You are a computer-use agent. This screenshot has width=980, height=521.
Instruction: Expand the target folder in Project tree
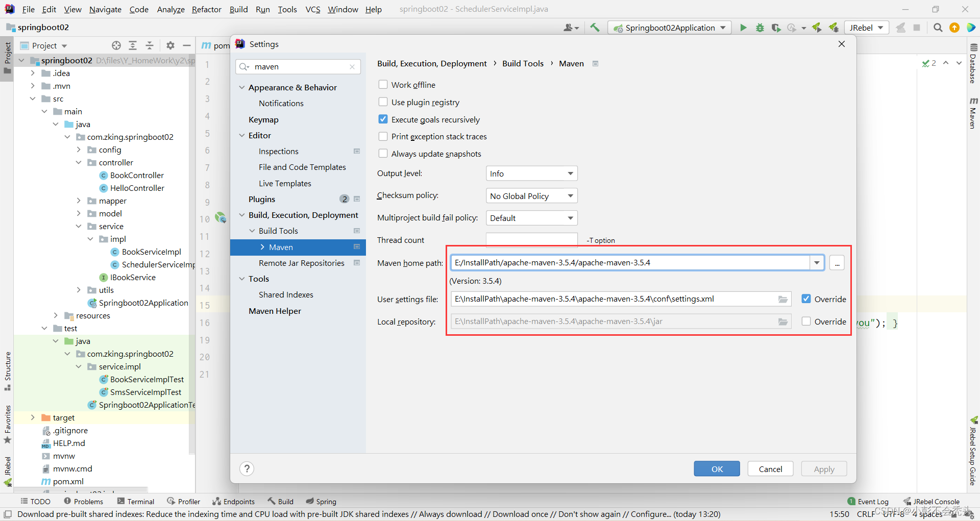[x=33, y=417]
